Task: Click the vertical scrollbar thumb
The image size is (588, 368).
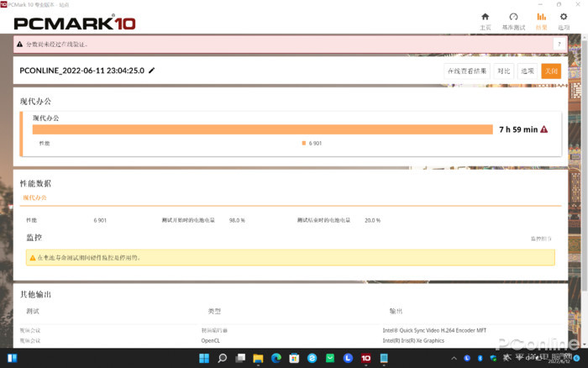Action: coord(585,165)
